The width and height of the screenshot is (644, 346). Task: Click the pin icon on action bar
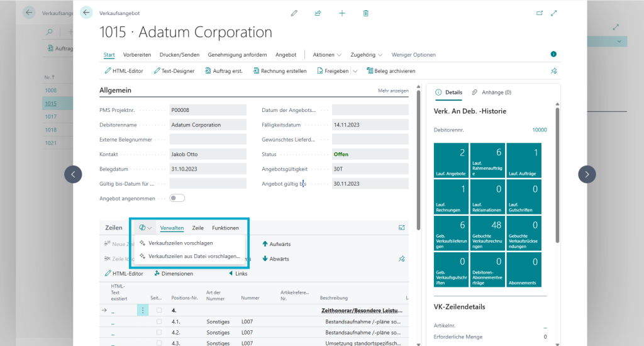tap(553, 71)
